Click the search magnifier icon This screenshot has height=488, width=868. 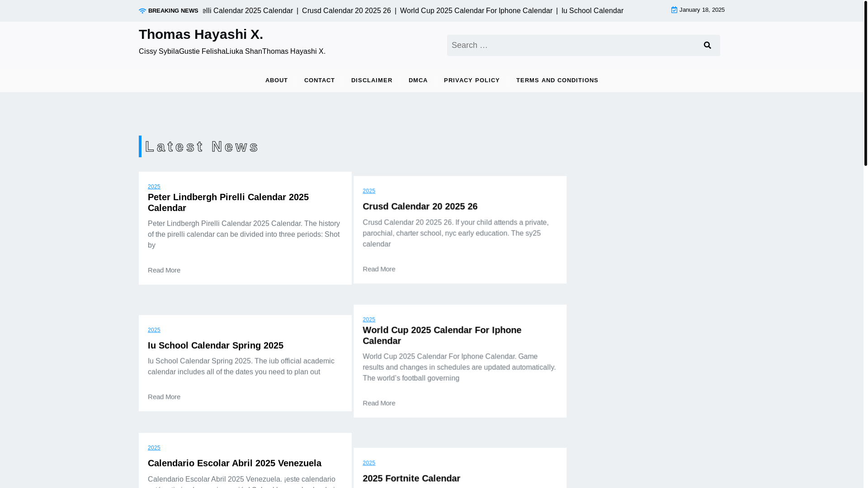708,45
